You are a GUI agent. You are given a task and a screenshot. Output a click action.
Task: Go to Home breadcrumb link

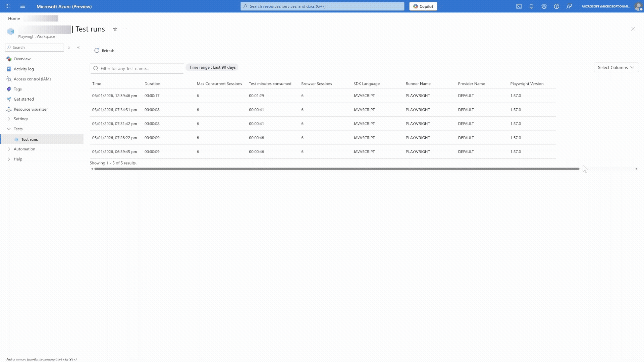click(14, 18)
